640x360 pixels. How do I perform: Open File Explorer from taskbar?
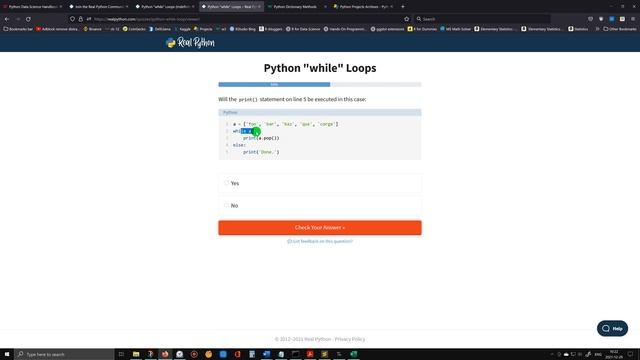[x=136, y=354]
